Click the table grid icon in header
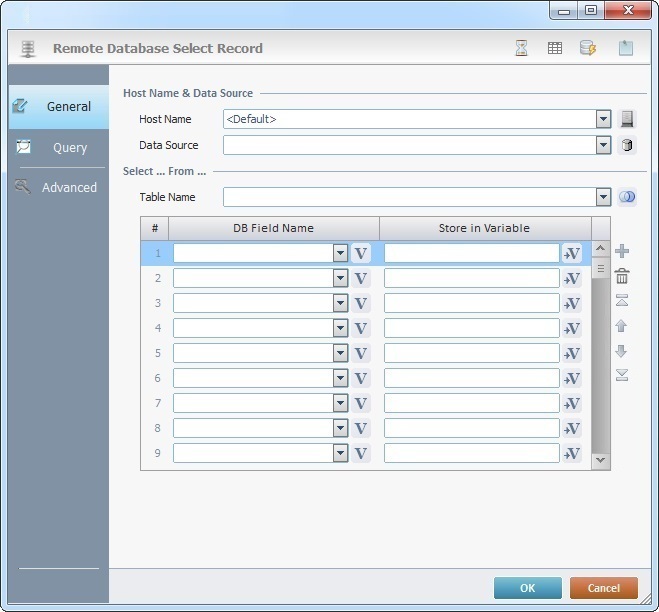659x612 pixels. pos(554,48)
